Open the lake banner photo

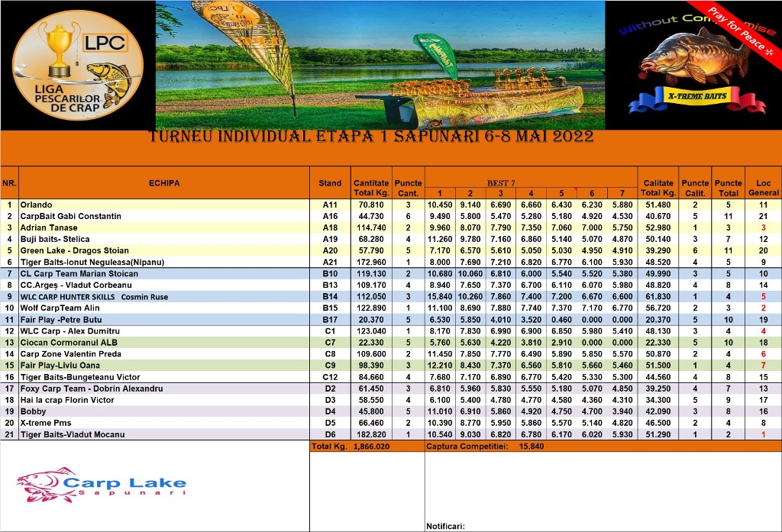click(x=380, y=65)
